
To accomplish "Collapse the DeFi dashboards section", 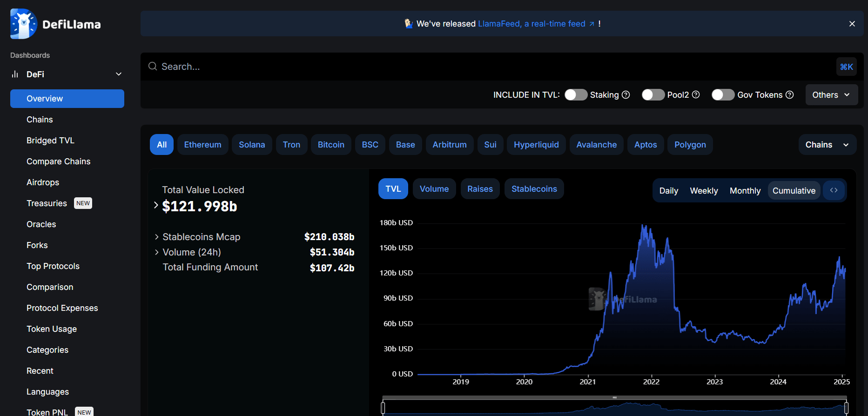I will tap(119, 74).
